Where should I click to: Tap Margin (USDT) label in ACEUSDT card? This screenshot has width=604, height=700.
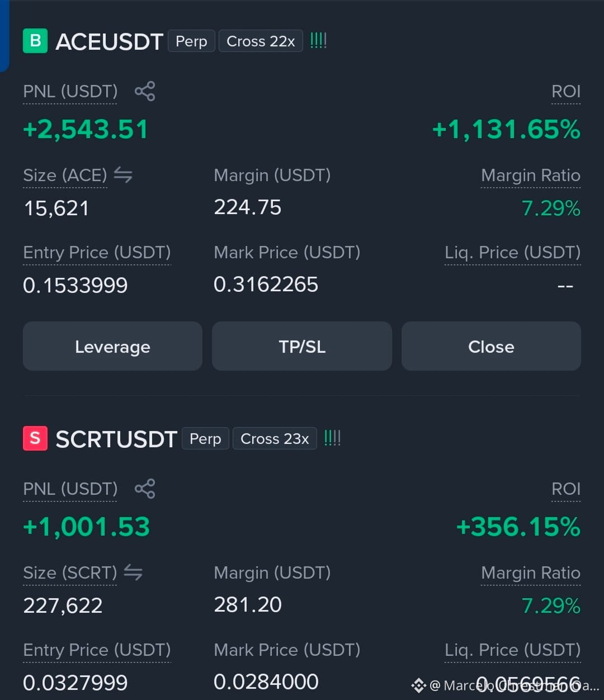coord(272,176)
